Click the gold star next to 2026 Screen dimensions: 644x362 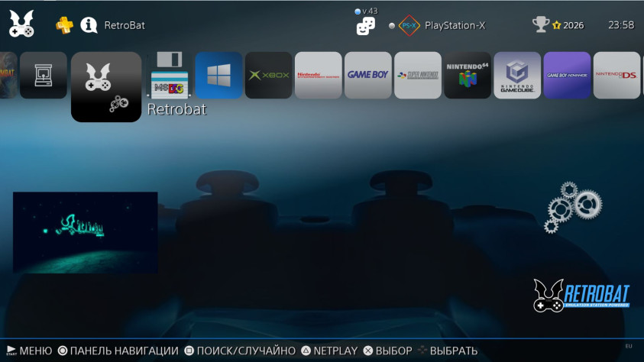pyautogui.click(x=557, y=25)
